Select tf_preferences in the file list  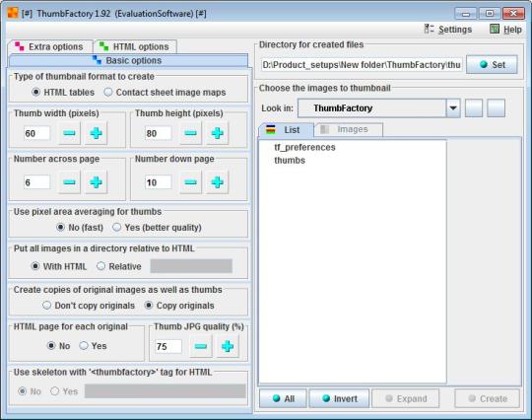[x=304, y=147]
